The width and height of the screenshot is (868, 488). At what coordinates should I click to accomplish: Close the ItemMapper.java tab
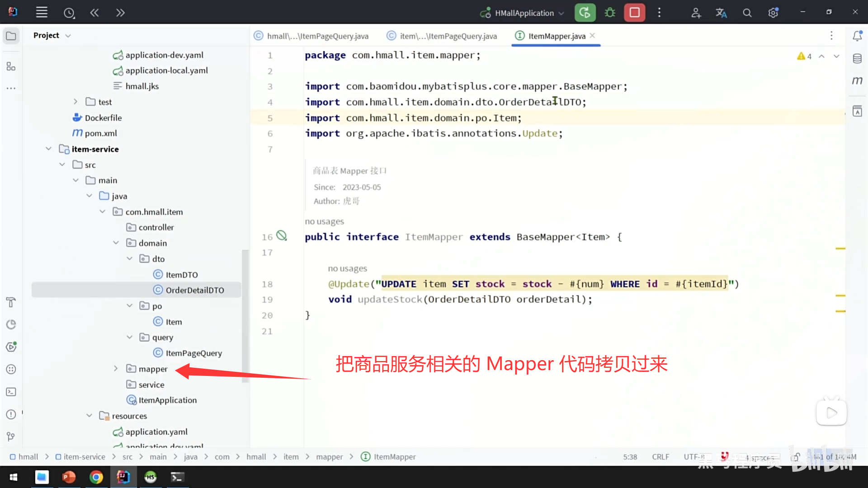(592, 36)
